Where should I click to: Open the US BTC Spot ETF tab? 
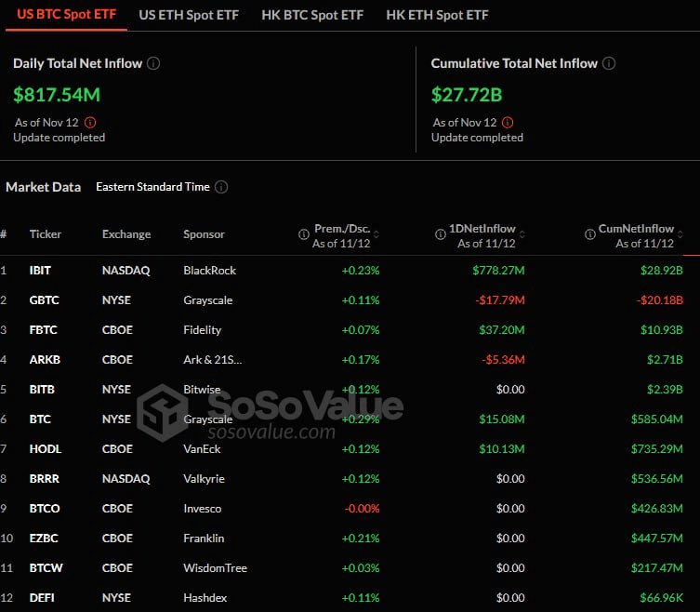point(67,14)
